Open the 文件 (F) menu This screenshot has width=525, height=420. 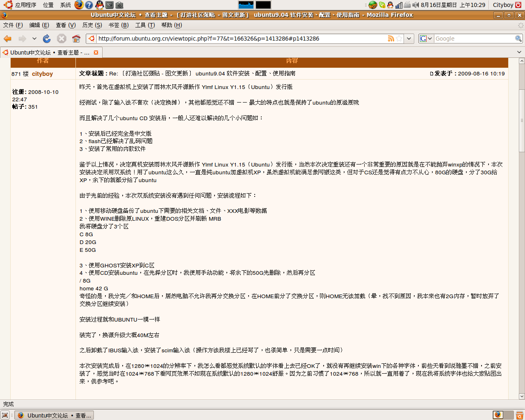[x=13, y=25]
